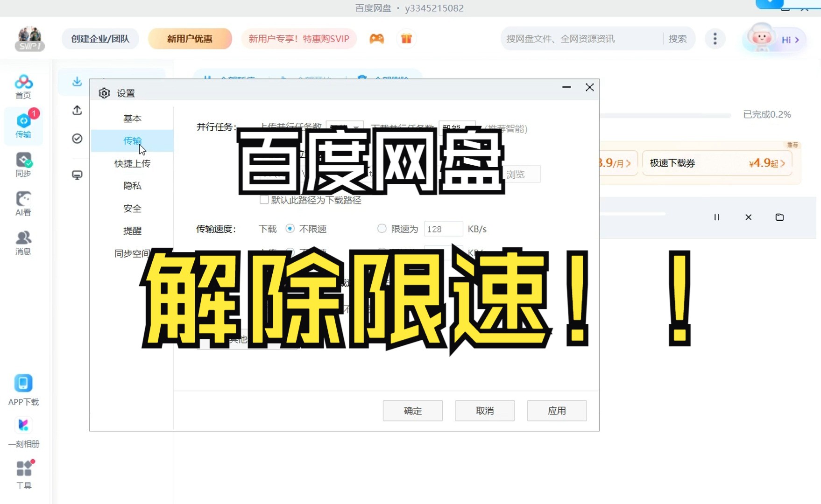The height and width of the screenshot is (504, 821).
Task: Show the download list arrow icon
Action: tap(77, 82)
